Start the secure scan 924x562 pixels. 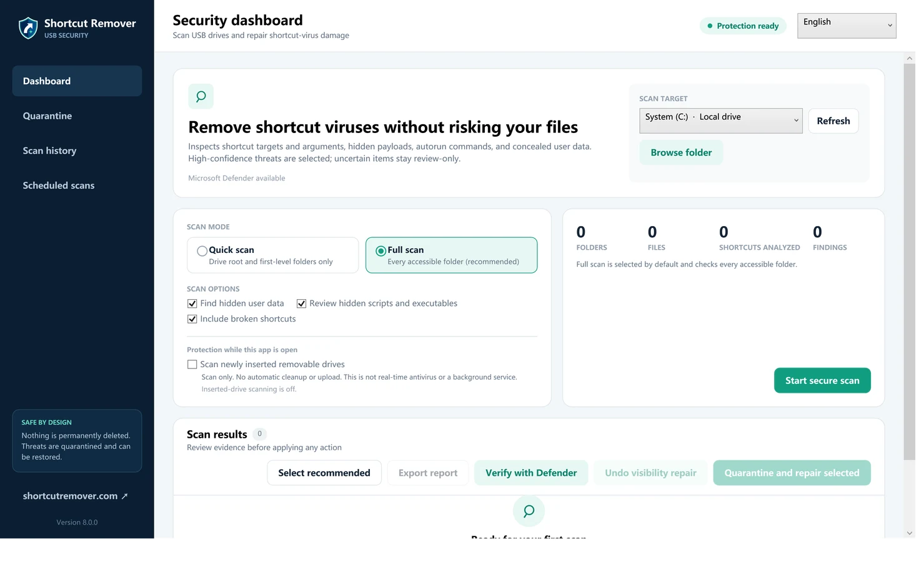coord(822,381)
